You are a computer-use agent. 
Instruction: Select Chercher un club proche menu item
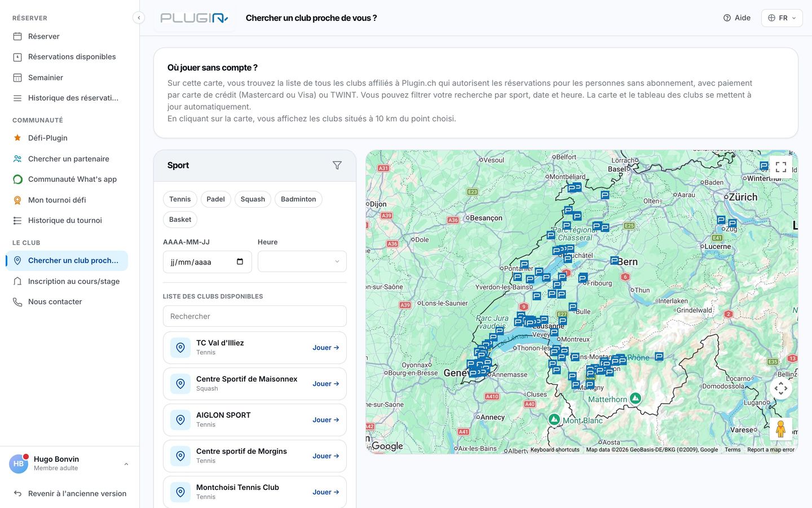(x=67, y=261)
